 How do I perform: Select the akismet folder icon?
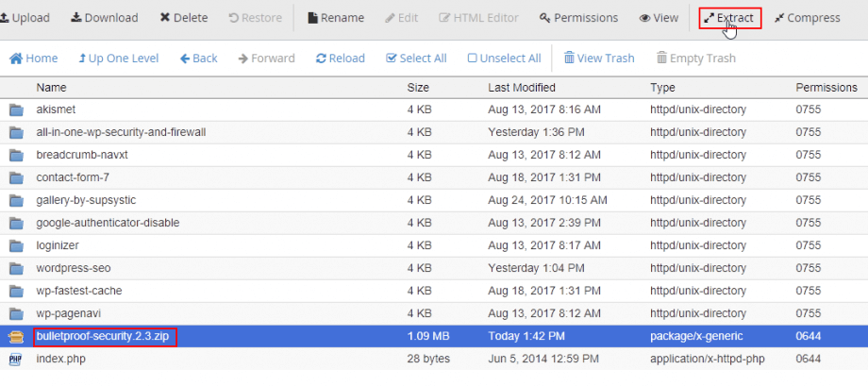[16, 109]
